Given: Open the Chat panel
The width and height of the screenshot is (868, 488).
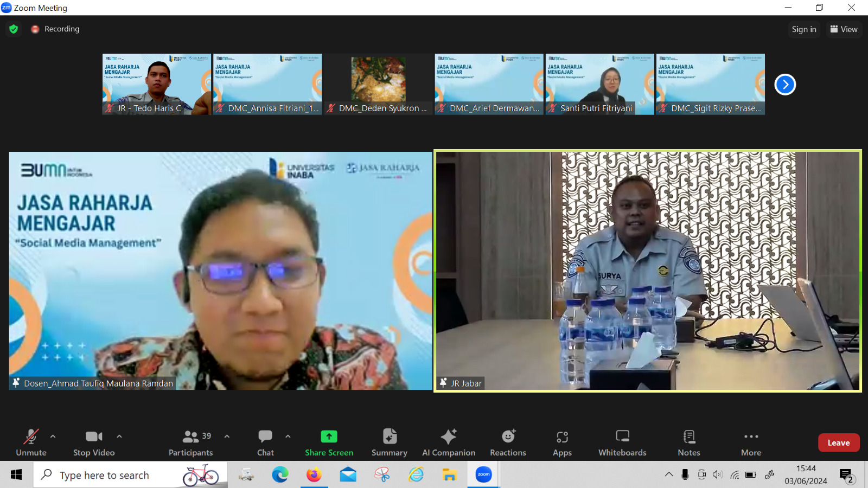Looking at the screenshot, I should click(x=265, y=442).
